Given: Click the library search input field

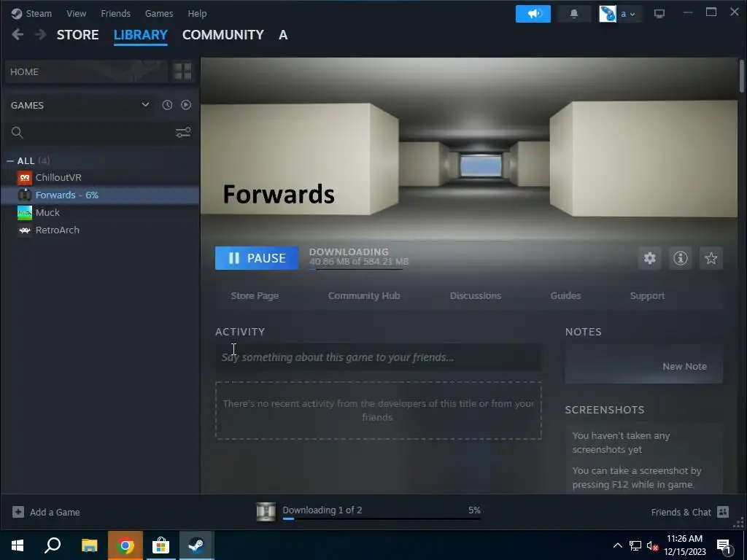Looking at the screenshot, I should [99, 133].
